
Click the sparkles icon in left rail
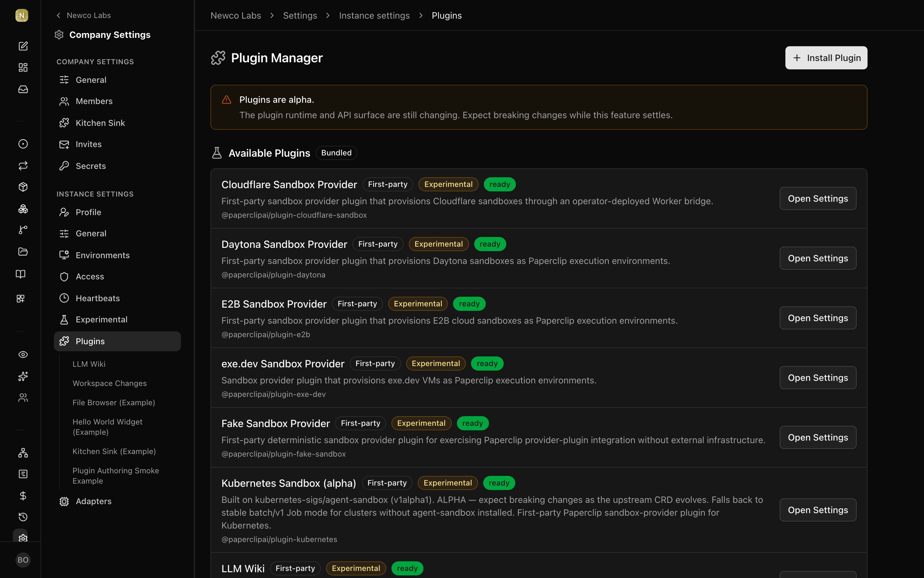click(23, 376)
